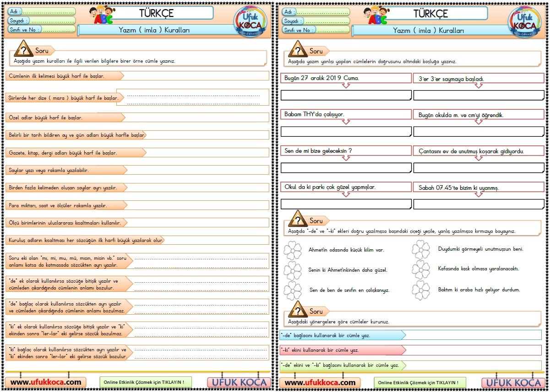Open www.ufukkoca.com link on the right page
The image size is (550, 392).
(320, 382)
